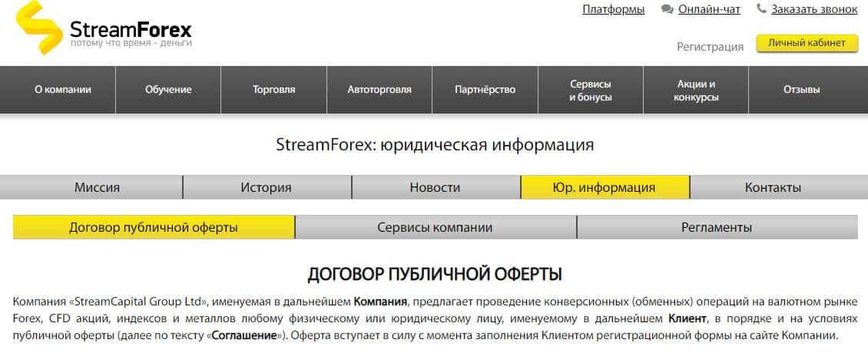The height and width of the screenshot is (356, 868).
Task: Click the text «StreamCapital Group Ltd»
Action: (137, 302)
